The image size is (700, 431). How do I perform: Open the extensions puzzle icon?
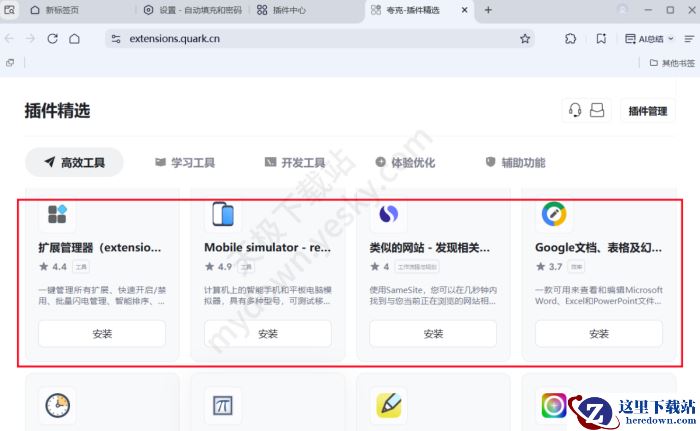click(x=571, y=39)
